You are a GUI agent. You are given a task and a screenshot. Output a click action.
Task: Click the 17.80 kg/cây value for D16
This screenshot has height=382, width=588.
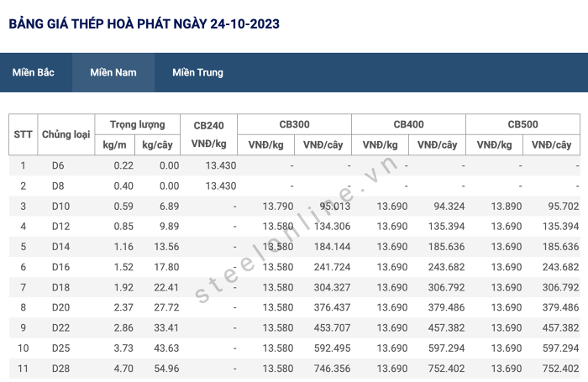(166, 267)
